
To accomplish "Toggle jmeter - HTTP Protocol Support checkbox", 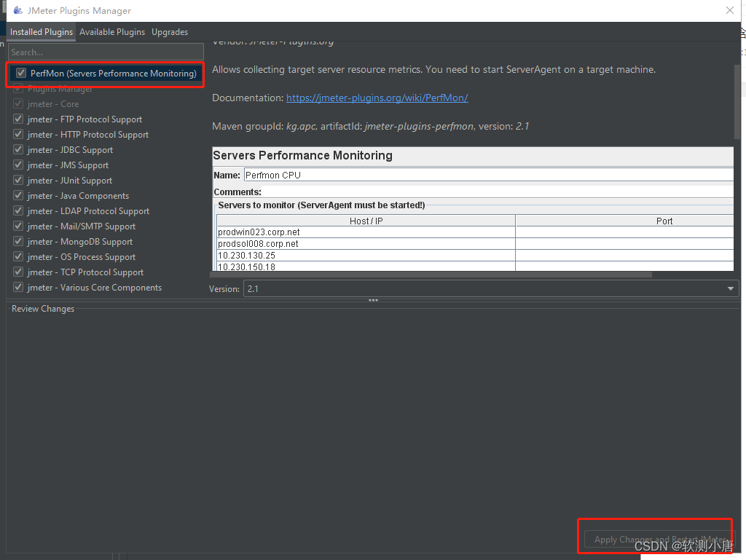I will point(18,134).
